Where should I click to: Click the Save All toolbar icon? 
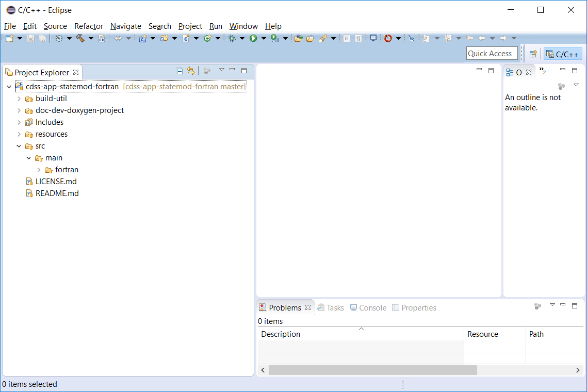point(43,38)
